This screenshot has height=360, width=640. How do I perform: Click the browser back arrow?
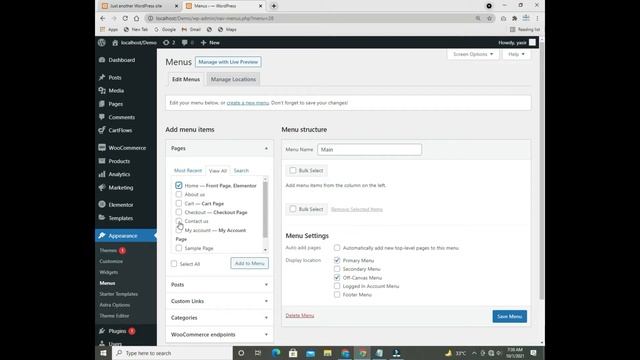coord(103,18)
